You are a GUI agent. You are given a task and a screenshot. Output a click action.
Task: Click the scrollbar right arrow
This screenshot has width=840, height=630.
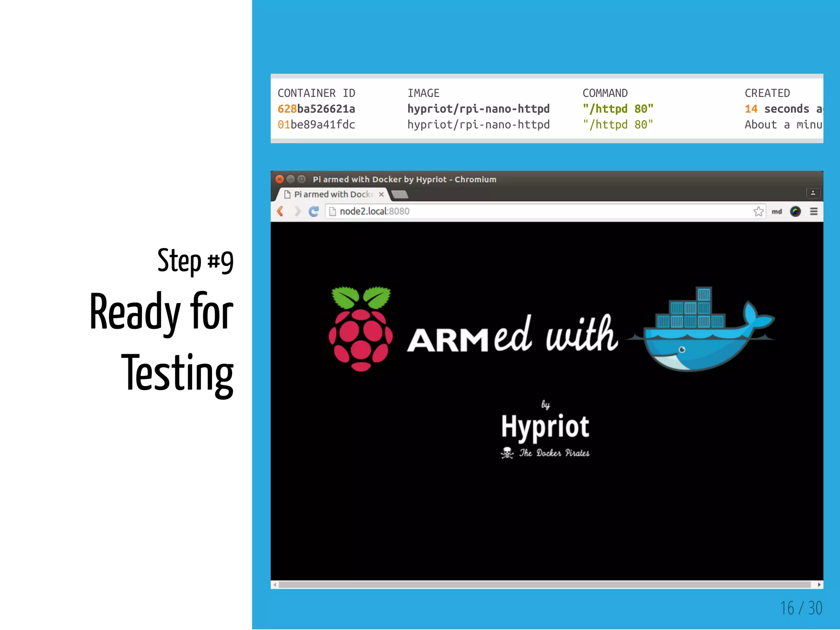819,585
